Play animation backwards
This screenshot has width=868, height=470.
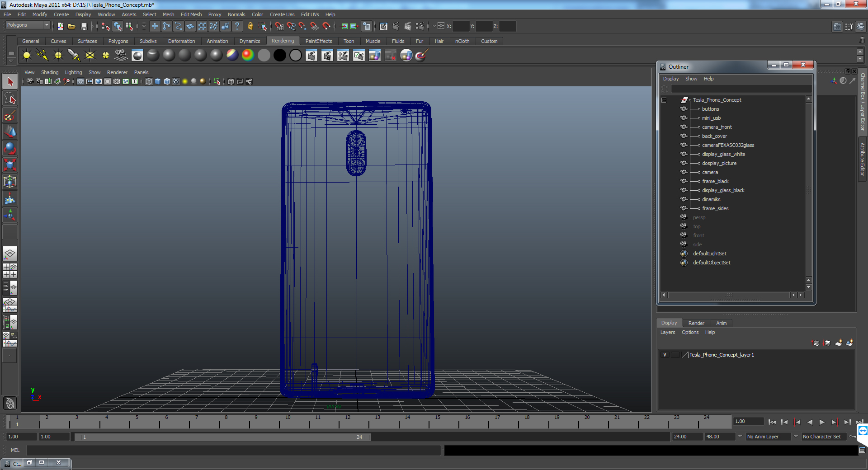coord(810,422)
